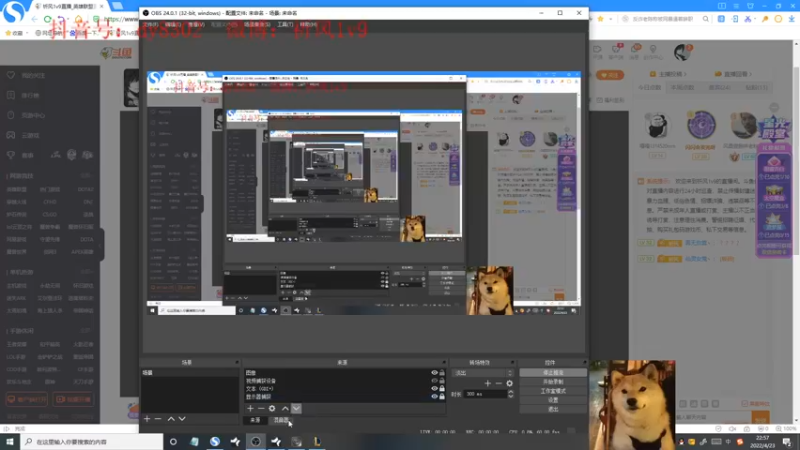The width and height of the screenshot is (800, 450).
Task: Click the 开始录制 start recording button
Action: (553, 382)
